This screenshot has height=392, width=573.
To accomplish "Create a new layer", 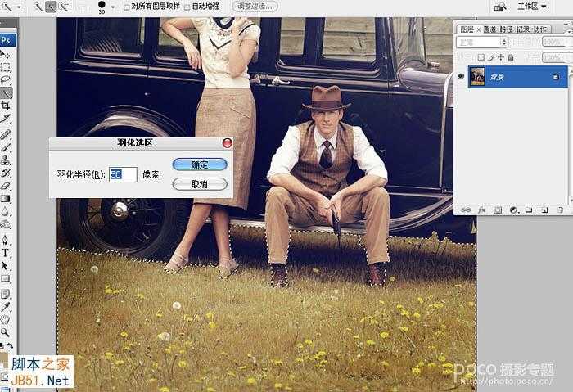I will [544, 210].
